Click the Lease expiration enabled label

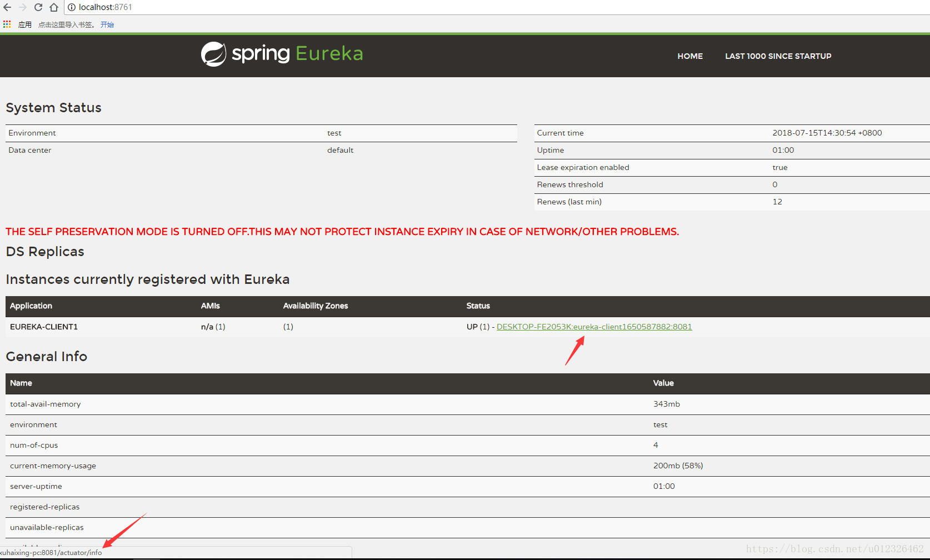pos(583,167)
